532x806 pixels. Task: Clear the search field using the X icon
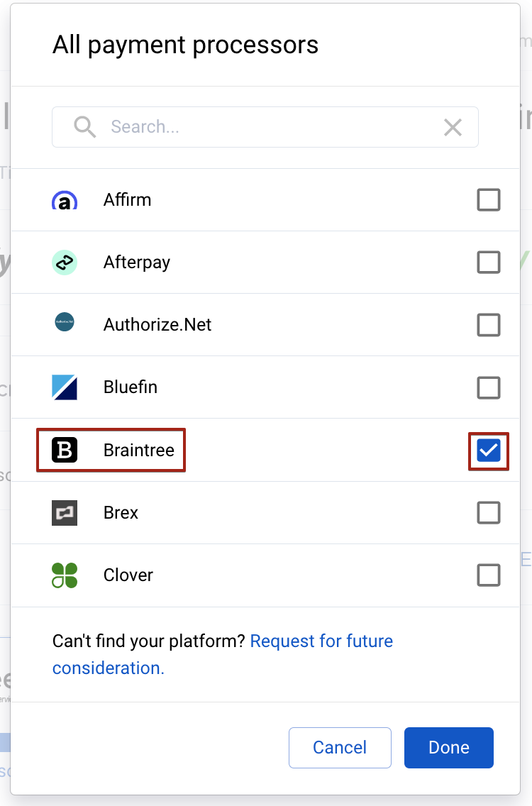pyautogui.click(x=453, y=127)
